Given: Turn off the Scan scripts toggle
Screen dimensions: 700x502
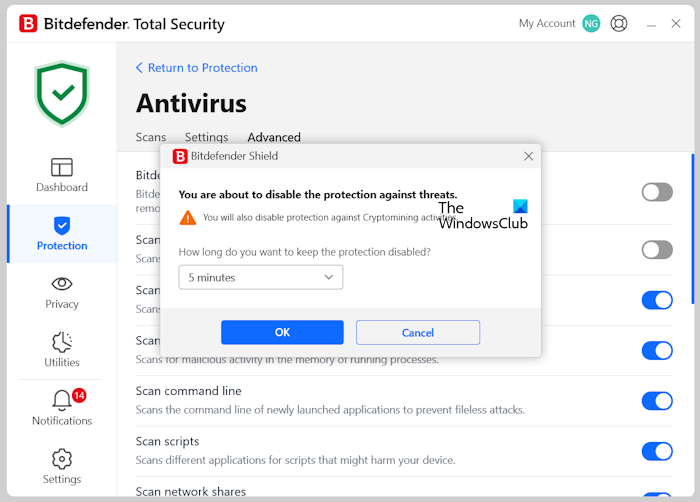Looking at the screenshot, I should coord(657,450).
